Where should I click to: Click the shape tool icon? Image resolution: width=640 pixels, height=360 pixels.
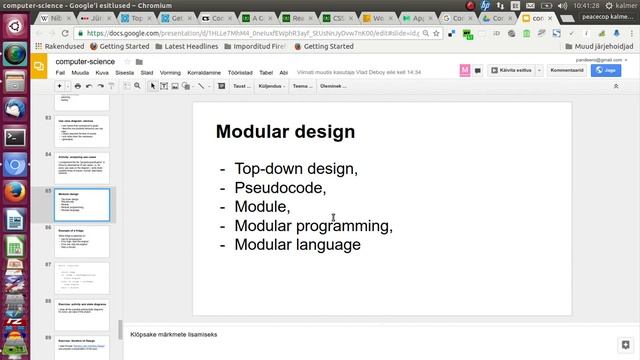186,86
